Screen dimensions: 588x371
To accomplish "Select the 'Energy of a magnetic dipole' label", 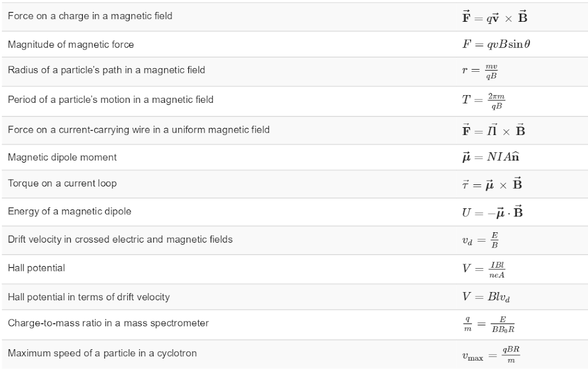I will click(x=69, y=212).
